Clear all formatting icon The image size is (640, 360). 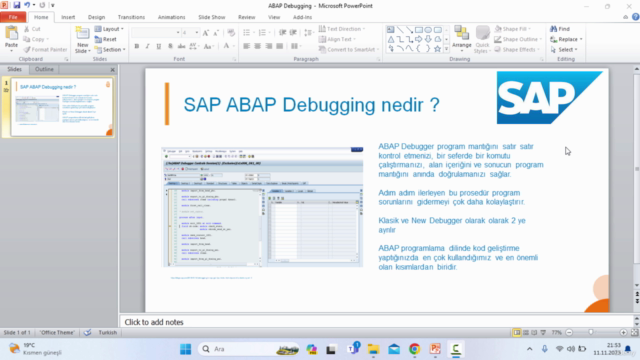point(231,33)
